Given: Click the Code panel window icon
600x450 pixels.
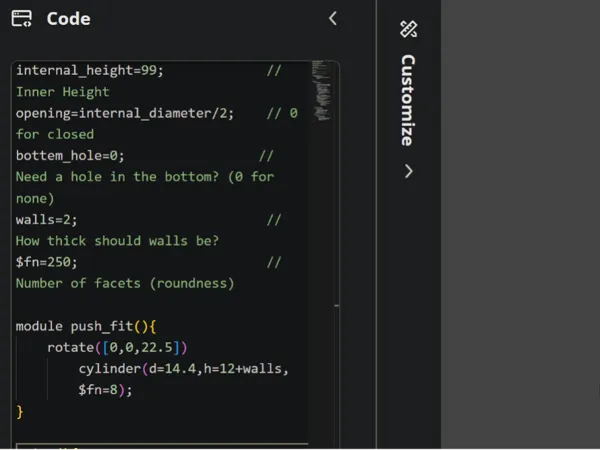Looking at the screenshot, I should [22, 19].
